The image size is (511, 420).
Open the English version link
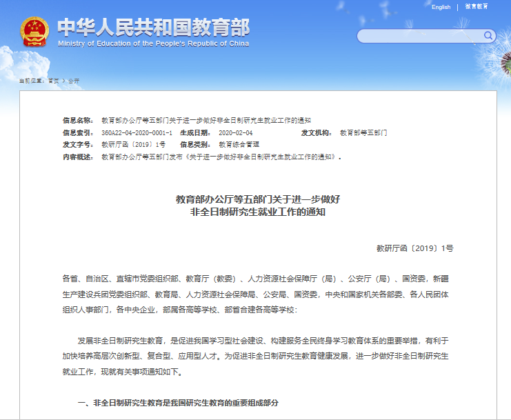441,7
